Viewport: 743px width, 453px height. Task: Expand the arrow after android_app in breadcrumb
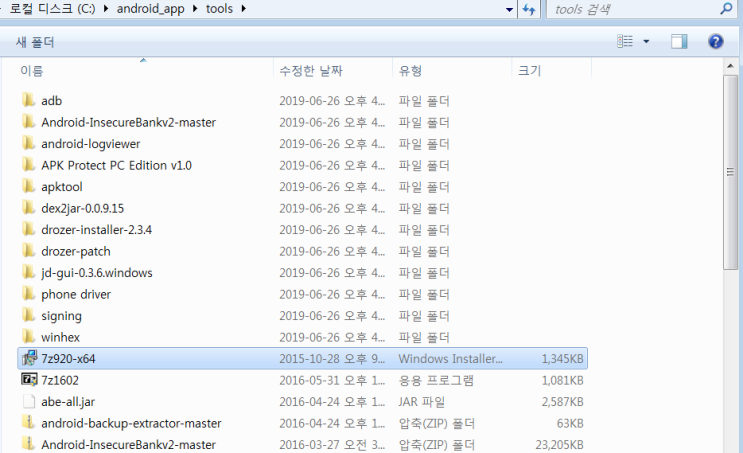pos(195,9)
